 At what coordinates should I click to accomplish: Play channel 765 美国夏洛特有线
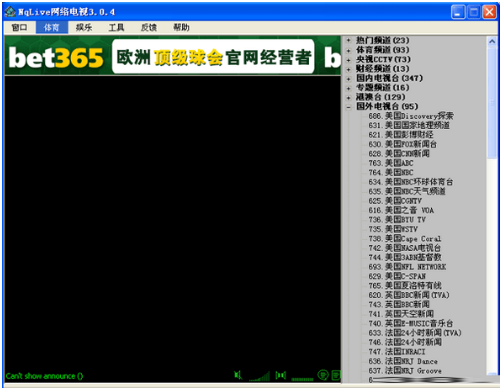(x=405, y=286)
